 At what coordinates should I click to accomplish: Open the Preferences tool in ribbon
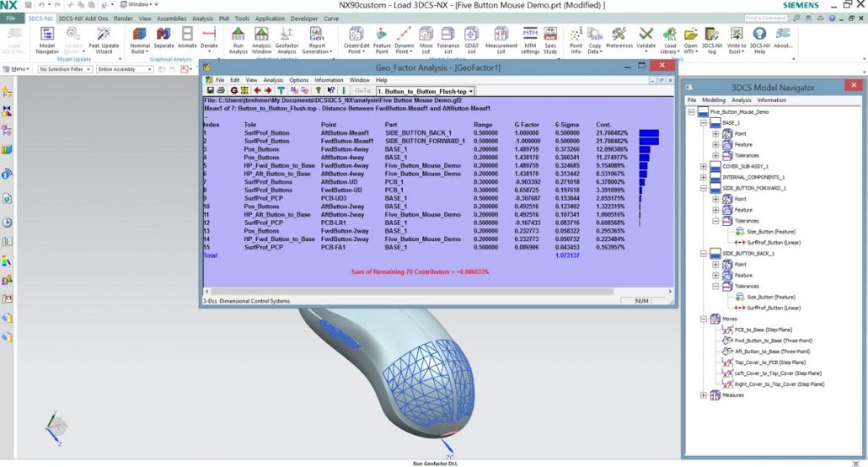619,38
